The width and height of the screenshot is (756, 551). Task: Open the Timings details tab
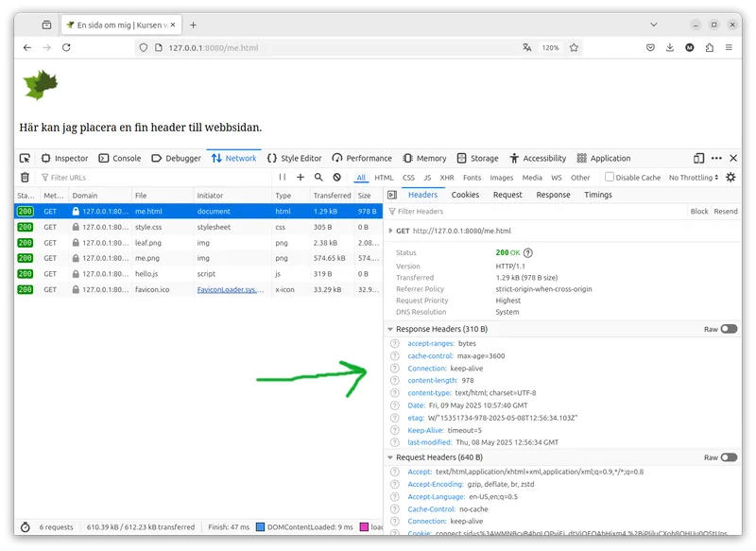point(598,195)
